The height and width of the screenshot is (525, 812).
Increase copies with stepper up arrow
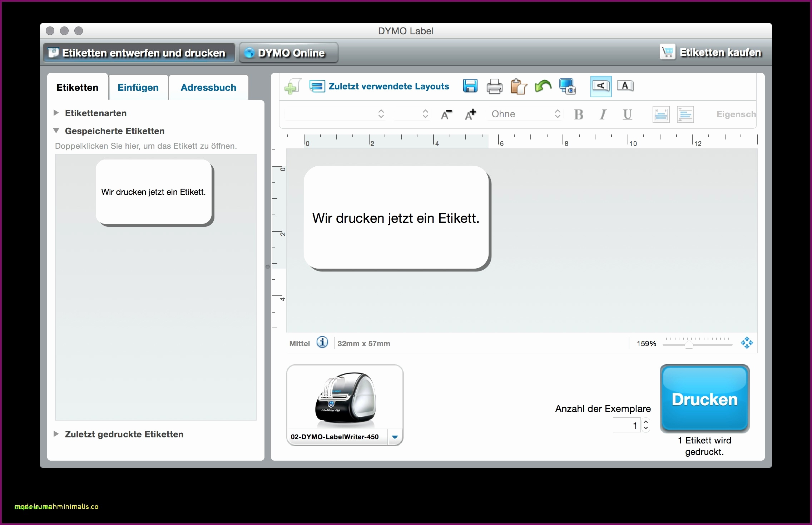[x=645, y=422]
